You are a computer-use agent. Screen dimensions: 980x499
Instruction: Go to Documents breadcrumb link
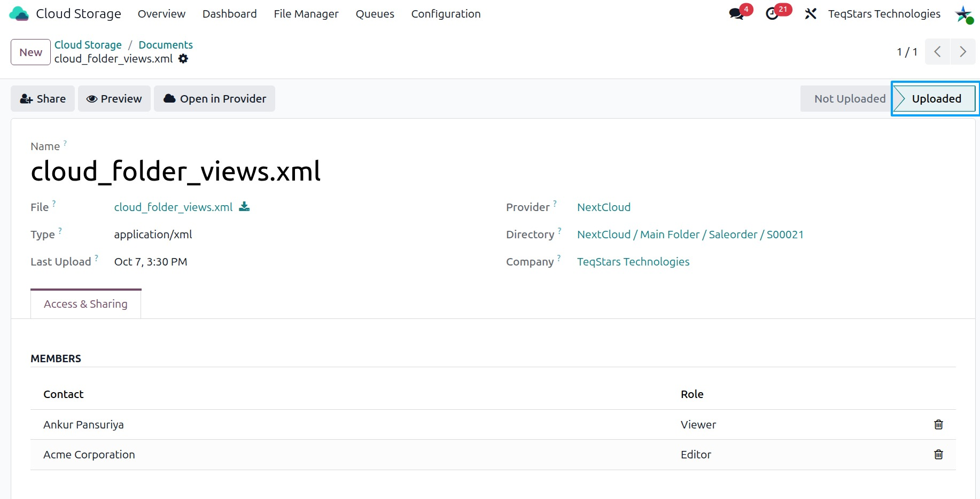(x=166, y=45)
